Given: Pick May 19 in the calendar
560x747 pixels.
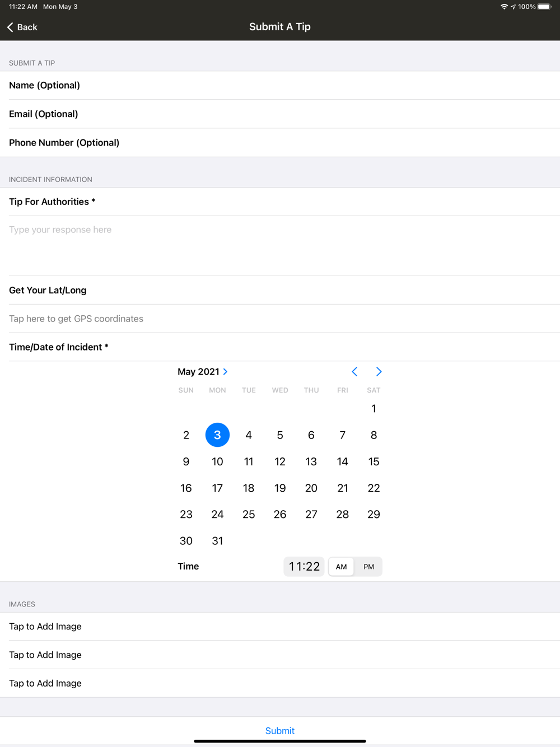Looking at the screenshot, I should tap(280, 488).
